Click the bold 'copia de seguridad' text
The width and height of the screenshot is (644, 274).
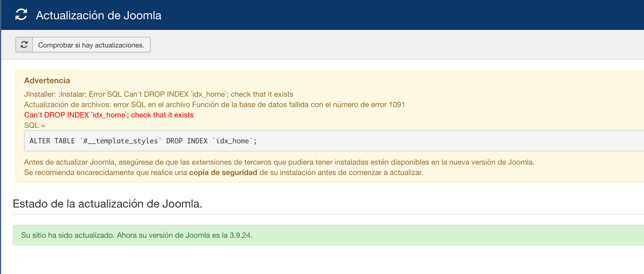pos(223,172)
